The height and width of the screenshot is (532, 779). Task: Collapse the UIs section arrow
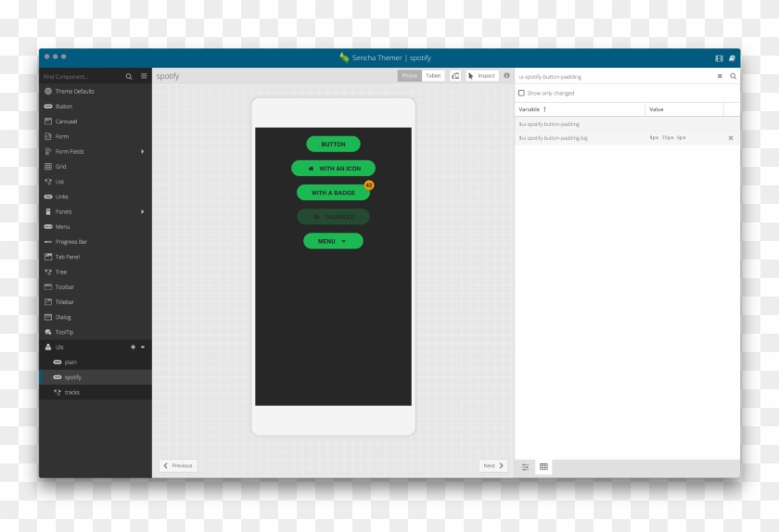[x=143, y=347]
